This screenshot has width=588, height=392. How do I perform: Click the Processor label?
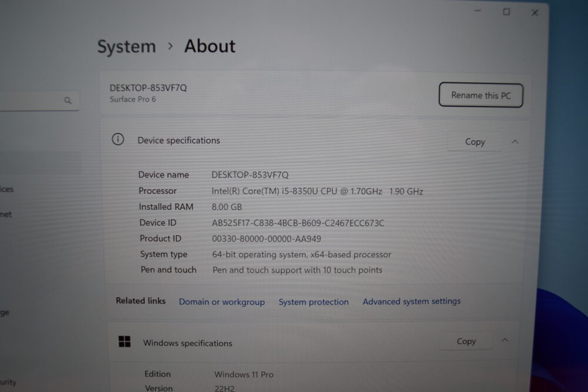[x=158, y=191]
